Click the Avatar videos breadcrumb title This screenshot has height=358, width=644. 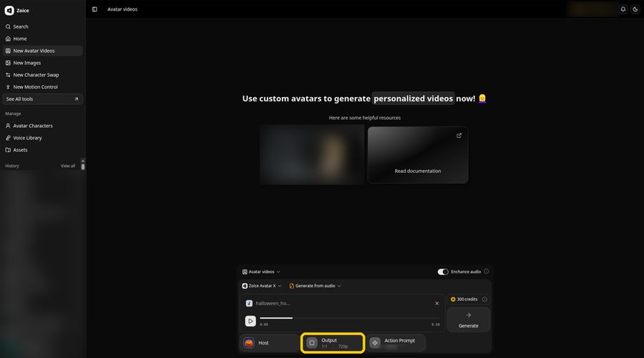tap(122, 9)
